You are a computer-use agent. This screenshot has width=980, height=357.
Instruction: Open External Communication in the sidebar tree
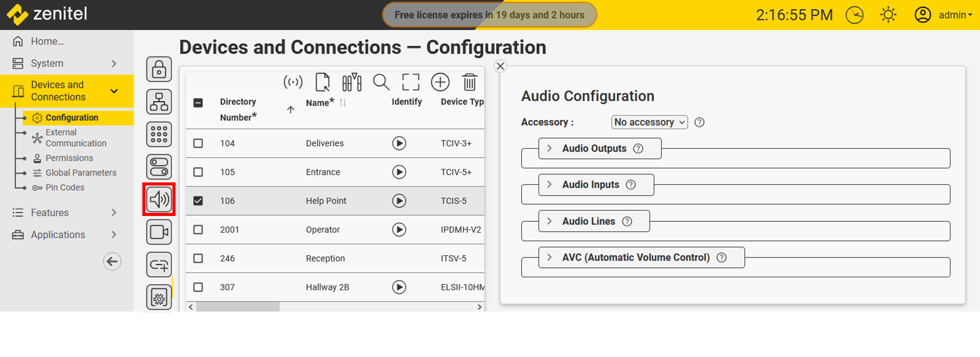point(76,138)
